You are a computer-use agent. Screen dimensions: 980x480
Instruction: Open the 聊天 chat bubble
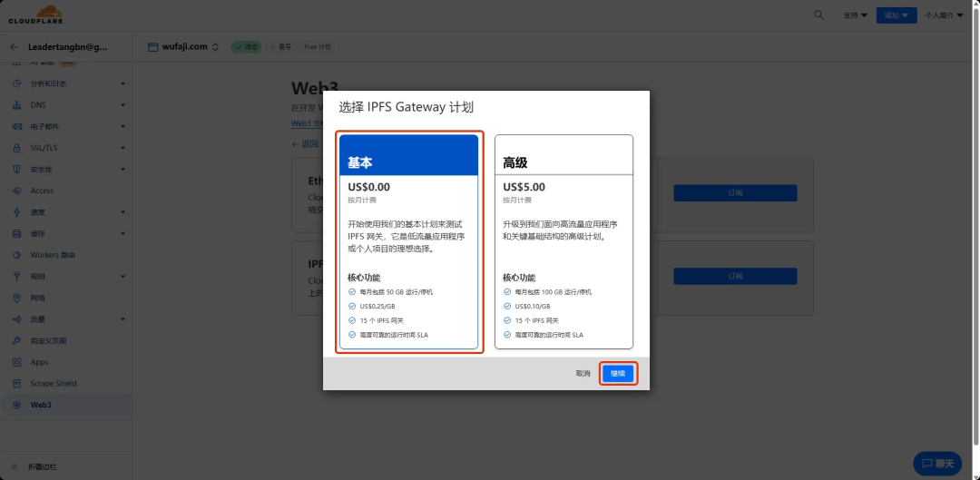pyautogui.click(x=937, y=464)
